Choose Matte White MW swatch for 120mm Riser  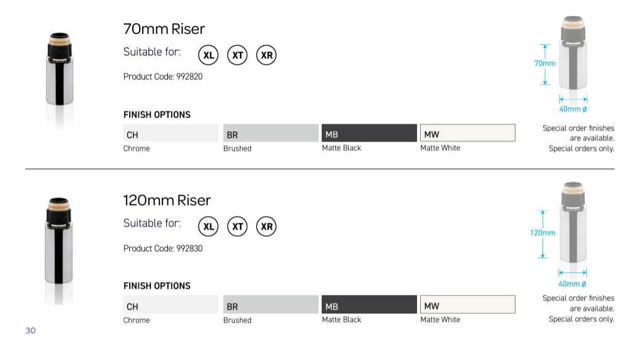click(x=467, y=305)
